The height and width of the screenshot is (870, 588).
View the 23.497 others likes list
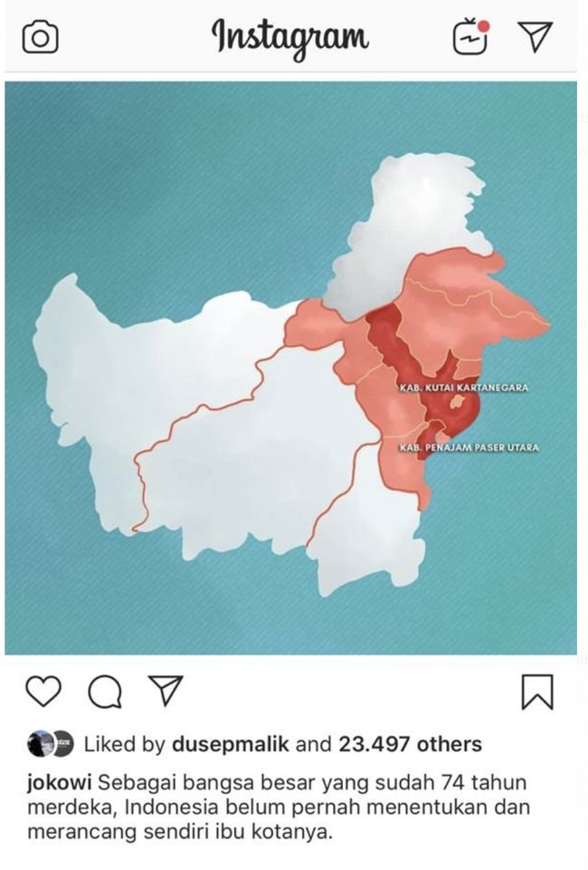pyautogui.click(x=410, y=744)
